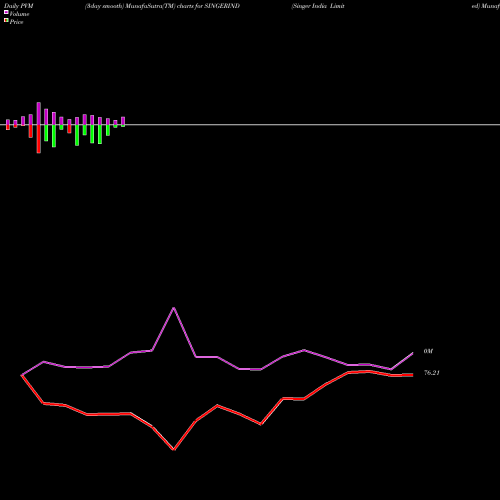500x500 pixels.
Task: Click the 0M volume value label
Action: pyautogui.click(x=428, y=351)
